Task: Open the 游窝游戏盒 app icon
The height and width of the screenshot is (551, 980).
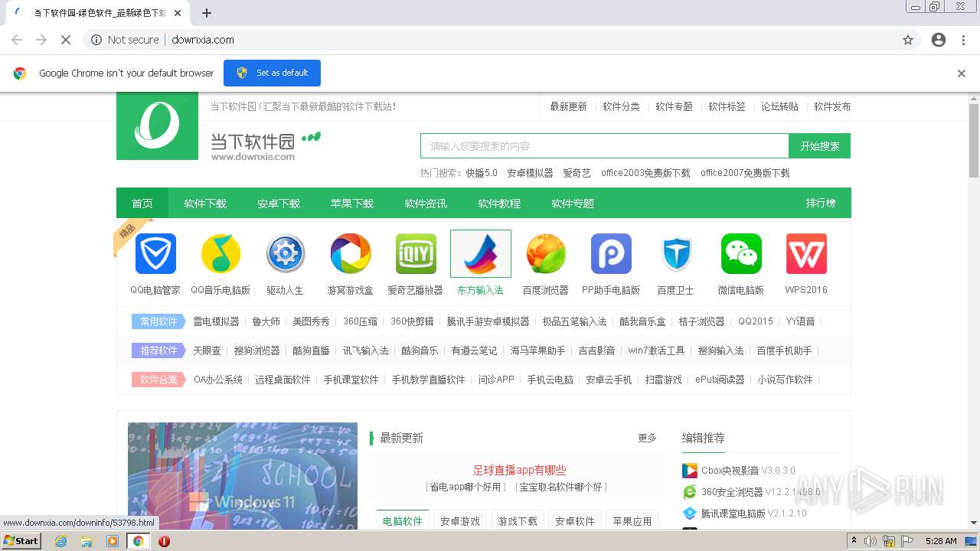Action: point(351,254)
